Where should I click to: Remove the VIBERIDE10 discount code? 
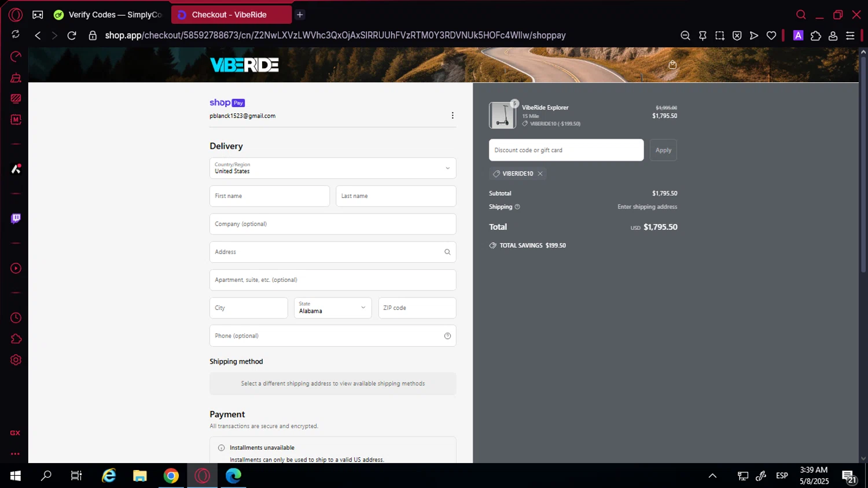540,174
